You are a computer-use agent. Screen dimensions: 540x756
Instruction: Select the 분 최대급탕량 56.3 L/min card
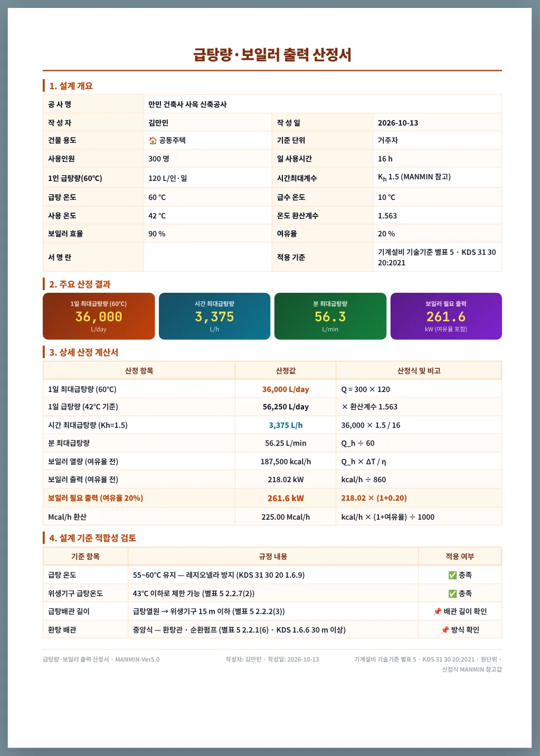click(330, 316)
